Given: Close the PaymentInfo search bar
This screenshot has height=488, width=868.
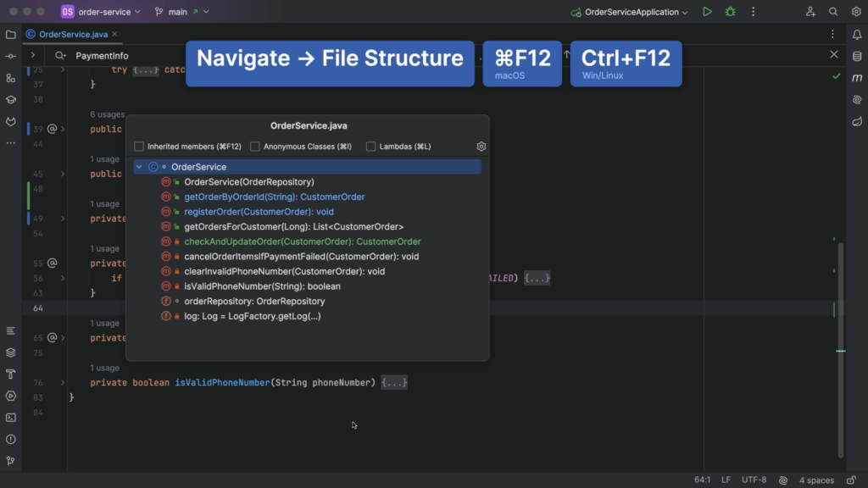Looking at the screenshot, I should 834,55.
